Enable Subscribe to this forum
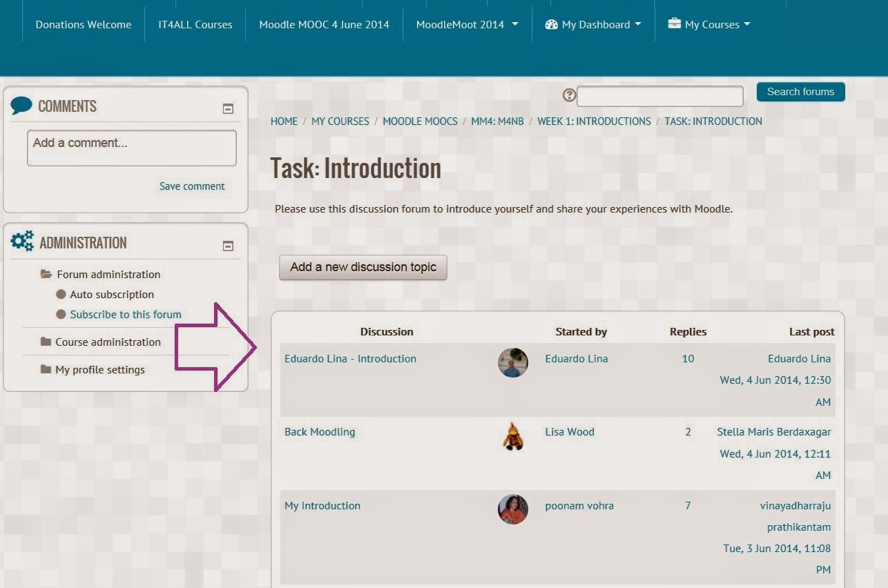The height and width of the screenshot is (588, 888). 126,315
